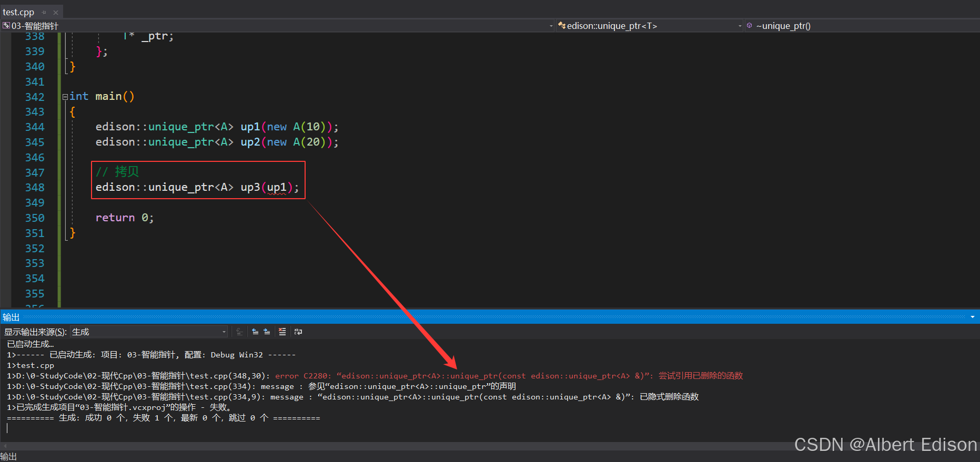Click the build summary 生成: 成功 0 个 line

[163, 418]
